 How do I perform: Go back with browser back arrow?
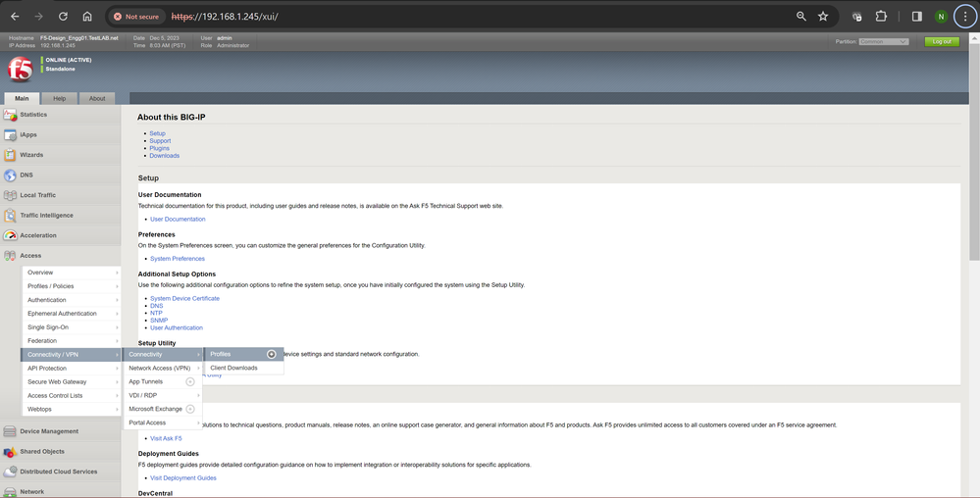(15, 17)
